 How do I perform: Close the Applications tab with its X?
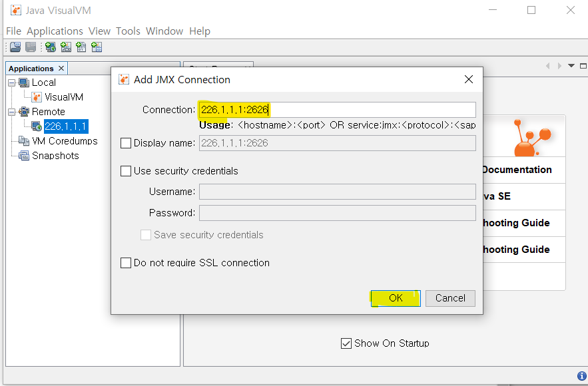(61, 68)
